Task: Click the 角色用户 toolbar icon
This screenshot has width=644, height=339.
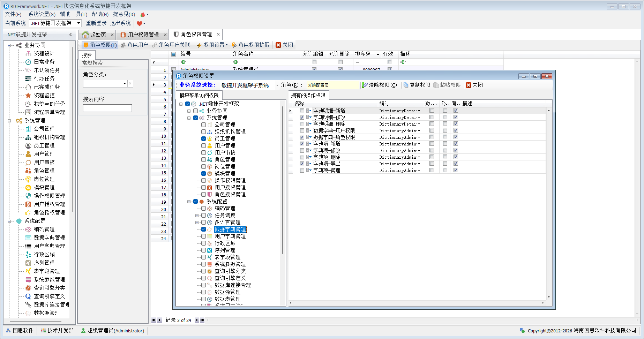Action: (x=123, y=45)
